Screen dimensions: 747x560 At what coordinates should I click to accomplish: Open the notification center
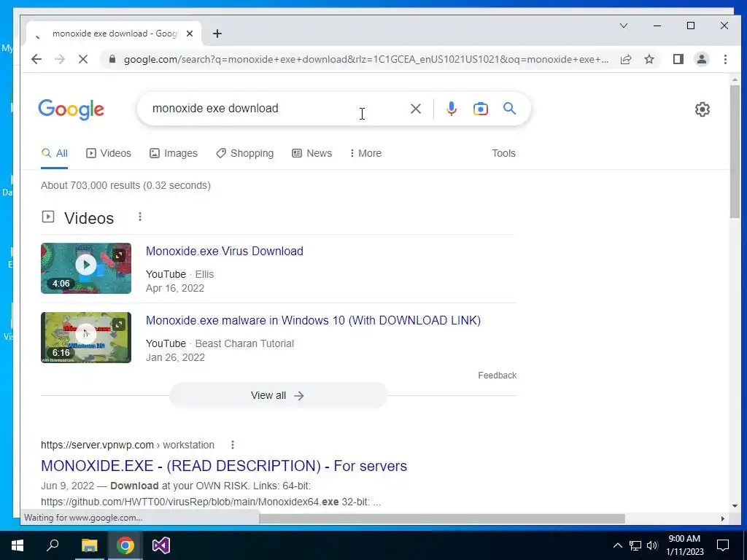point(723,545)
